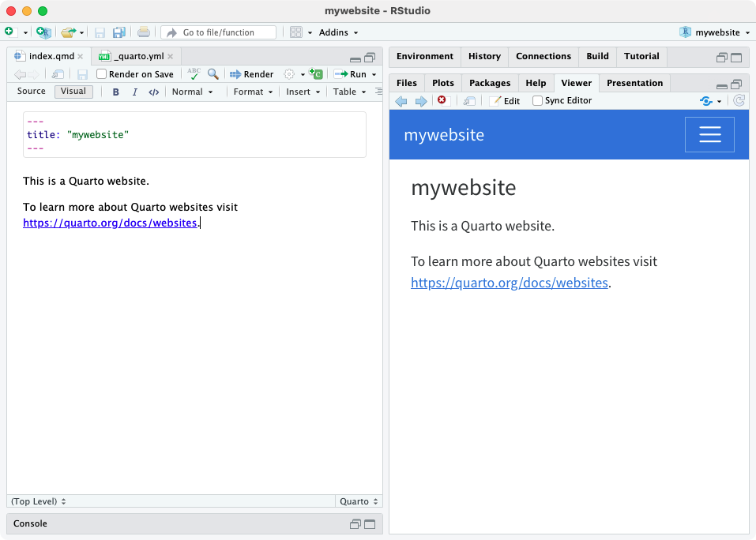Open the Insert menu in editor toolbar

[302, 92]
